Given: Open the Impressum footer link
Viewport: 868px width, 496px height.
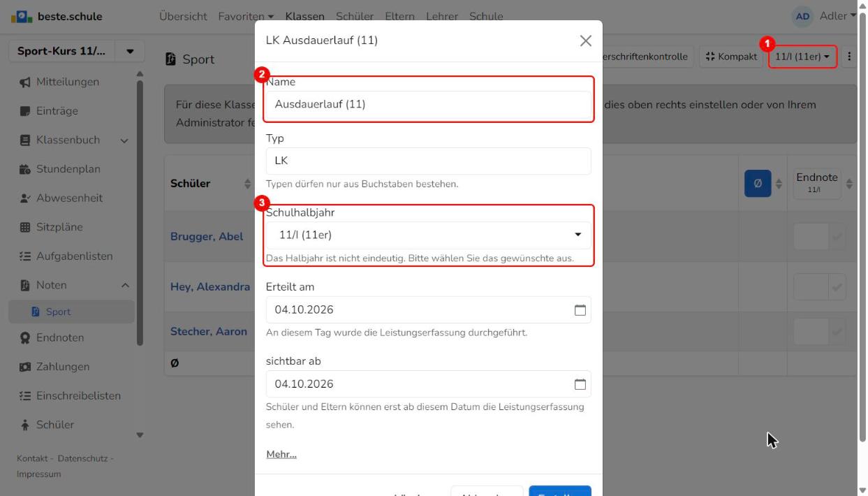Looking at the screenshot, I should click(x=39, y=474).
